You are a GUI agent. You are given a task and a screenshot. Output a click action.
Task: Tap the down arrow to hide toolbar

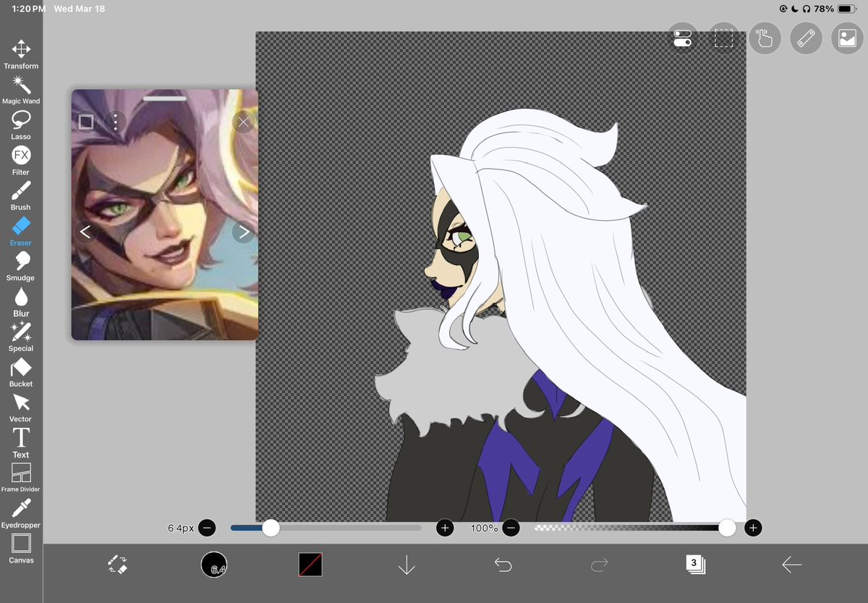point(407,565)
